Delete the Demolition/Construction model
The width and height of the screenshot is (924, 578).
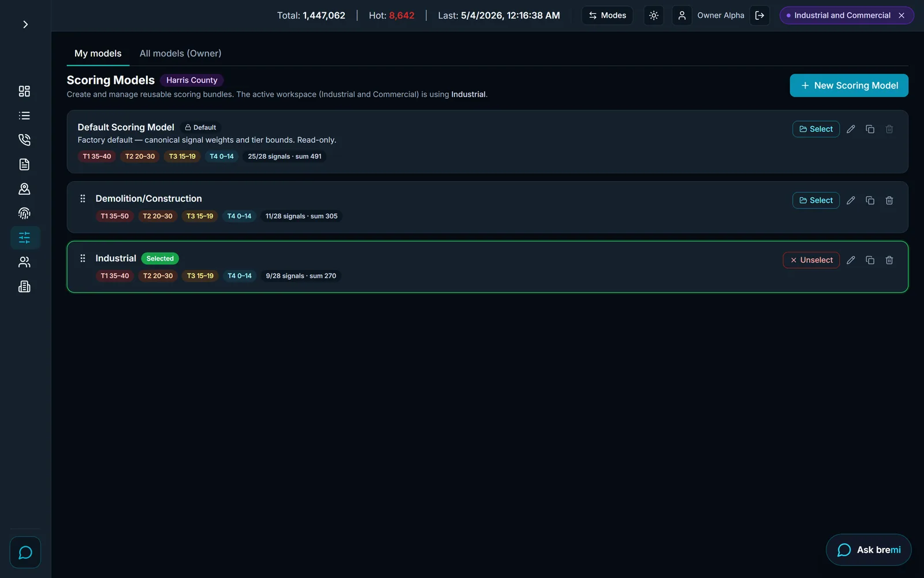click(889, 201)
